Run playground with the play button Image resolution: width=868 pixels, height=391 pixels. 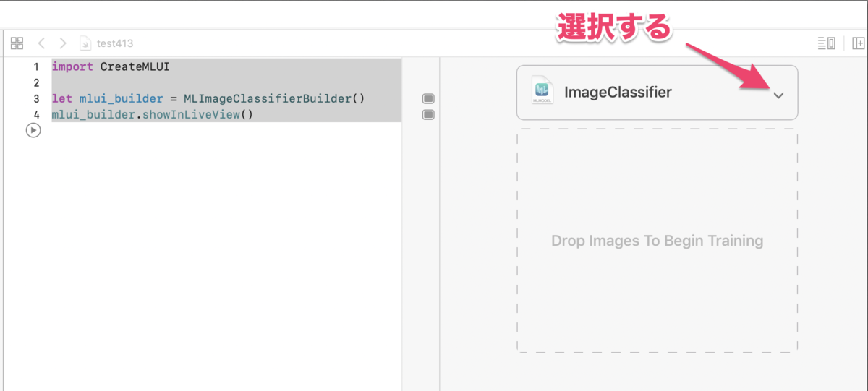[33, 131]
